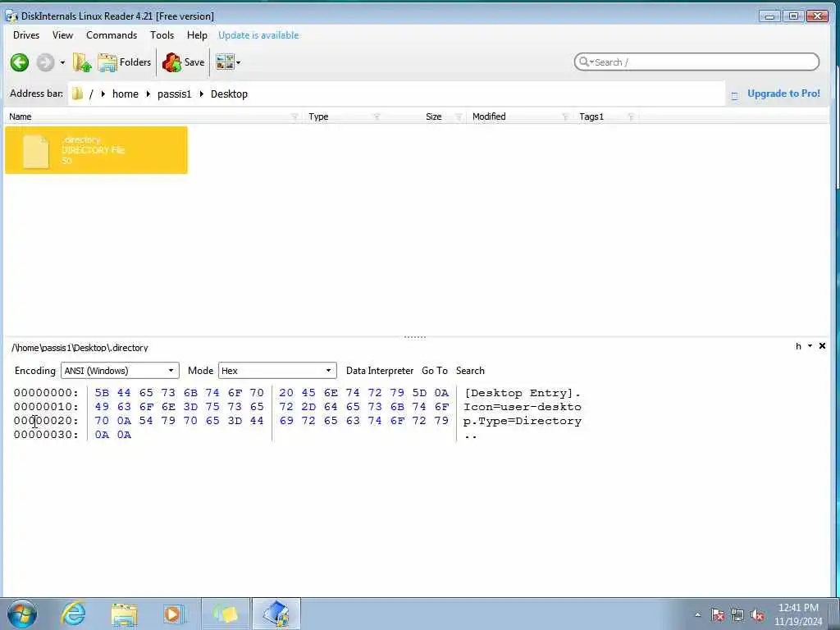
Task: Go back with the green arrow
Action: 20,62
